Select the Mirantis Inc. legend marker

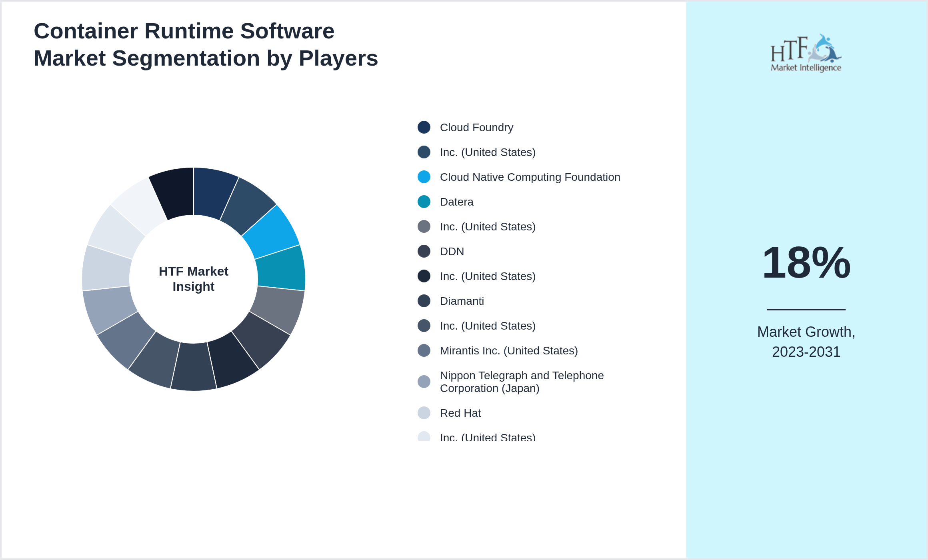click(424, 350)
